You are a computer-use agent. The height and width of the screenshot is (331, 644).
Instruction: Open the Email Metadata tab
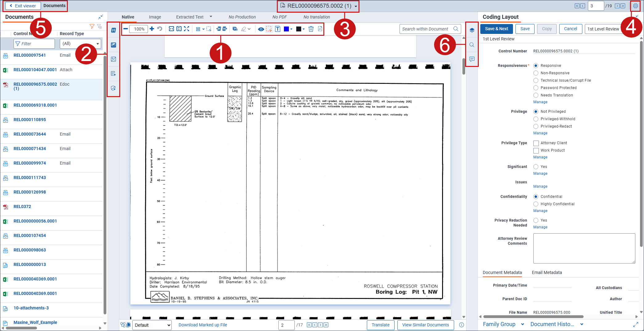pyautogui.click(x=547, y=272)
